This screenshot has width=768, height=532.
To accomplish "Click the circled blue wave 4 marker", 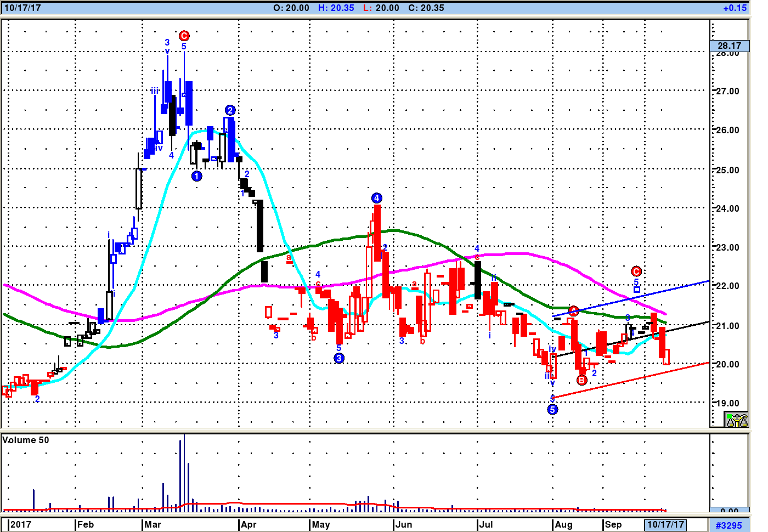I will pos(376,198).
